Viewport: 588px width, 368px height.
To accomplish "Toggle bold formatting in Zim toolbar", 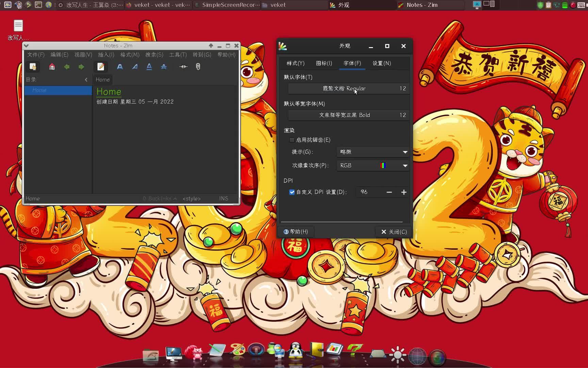I will [120, 67].
